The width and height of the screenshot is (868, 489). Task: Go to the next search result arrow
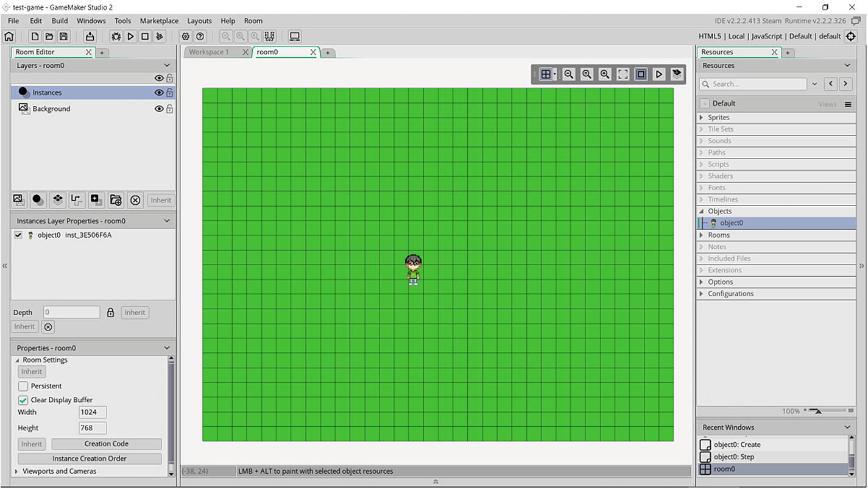point(845,84)
